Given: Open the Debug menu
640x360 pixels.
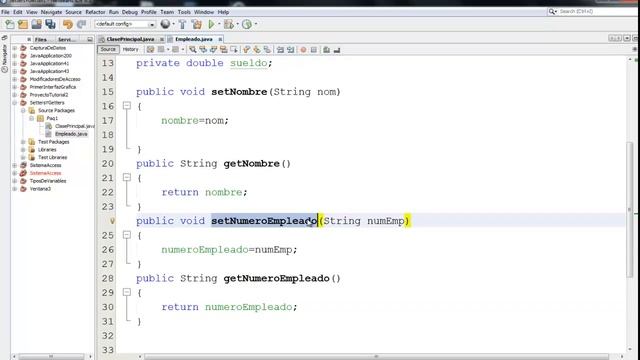Looking at the screenshot, I should 129,12.
